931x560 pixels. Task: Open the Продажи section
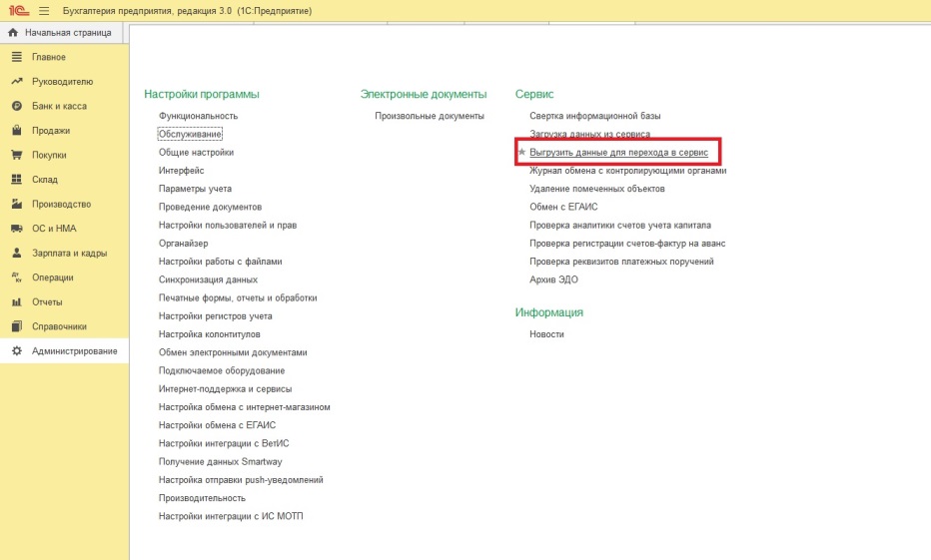[x=51, y=131]
